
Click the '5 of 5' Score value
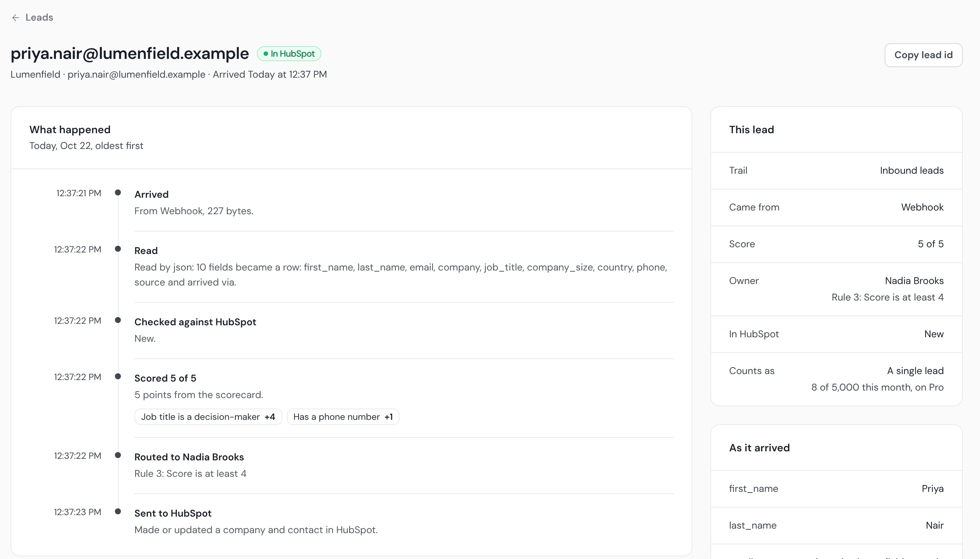[x=930, y=244]
